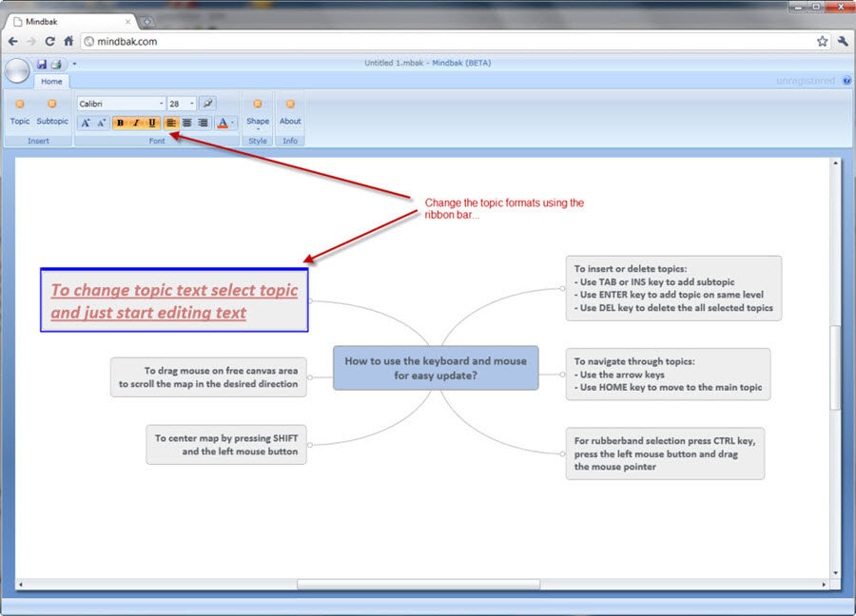Click the clear formatting icon beside font size
The width and height of the screenshot is (856, 616).
[x=207, y=104]
